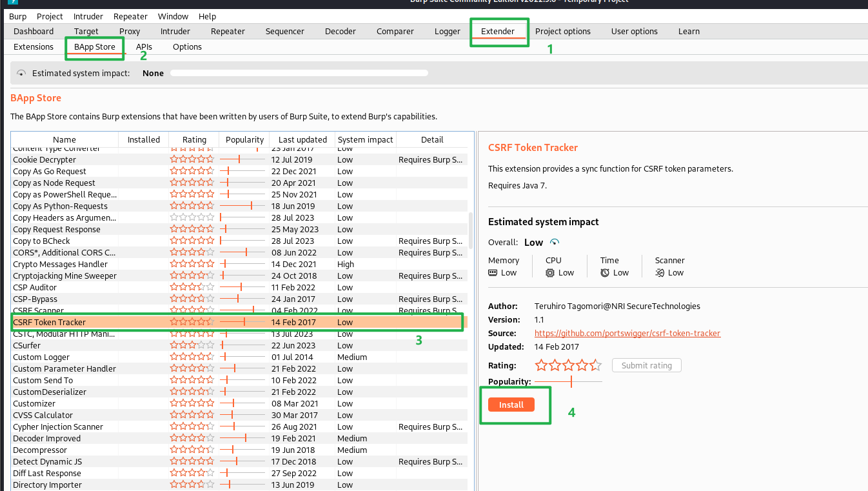The image size is (868, 491).
Task: Go to the Repeater tool tab
Action: point(228,31)
